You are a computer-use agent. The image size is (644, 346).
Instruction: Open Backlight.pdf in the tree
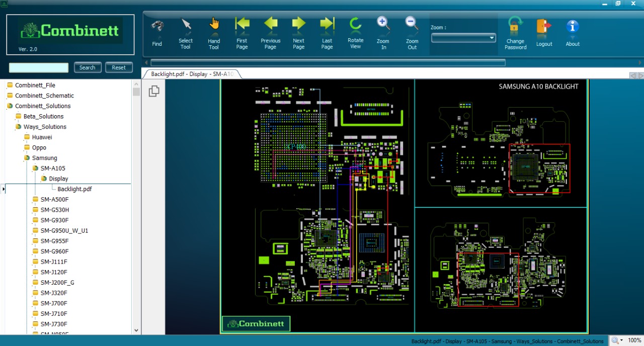74,189
